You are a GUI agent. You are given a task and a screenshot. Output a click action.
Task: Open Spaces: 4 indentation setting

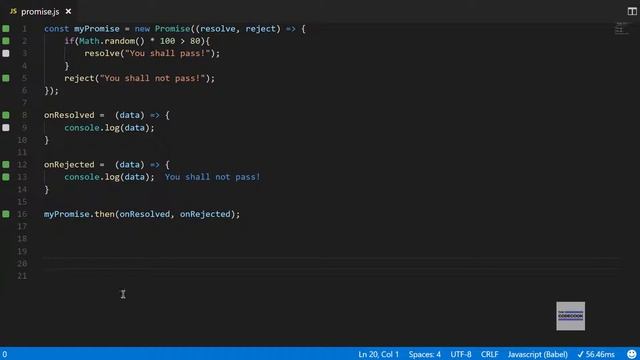[424, 354]
